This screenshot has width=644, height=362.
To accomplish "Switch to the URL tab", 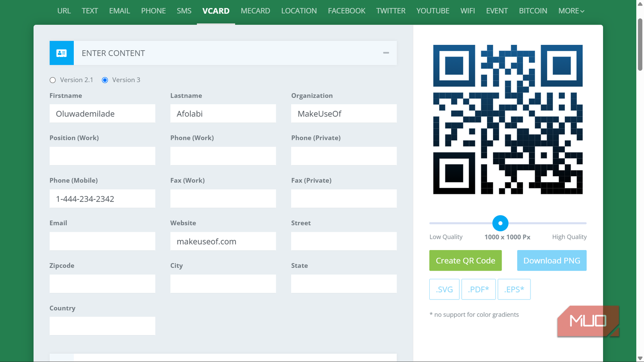I will coord(64,11).
